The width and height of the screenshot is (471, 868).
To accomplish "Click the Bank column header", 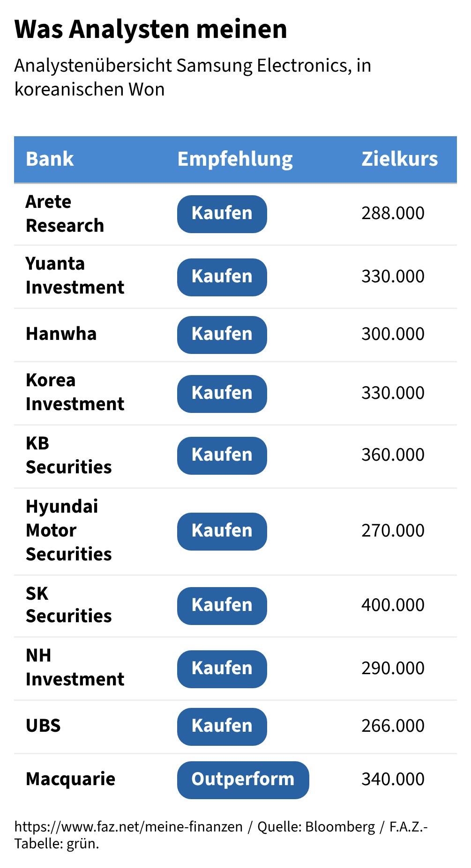I will pyautogui.click(x=50, y=159).
